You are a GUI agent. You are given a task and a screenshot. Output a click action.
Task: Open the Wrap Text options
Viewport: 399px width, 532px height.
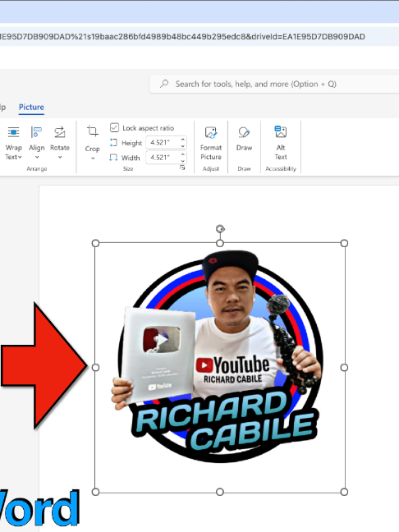click(14, 143)
